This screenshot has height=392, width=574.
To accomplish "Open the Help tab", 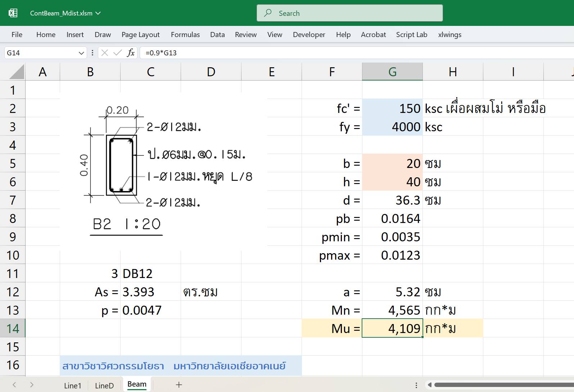I will pos(343,35).
